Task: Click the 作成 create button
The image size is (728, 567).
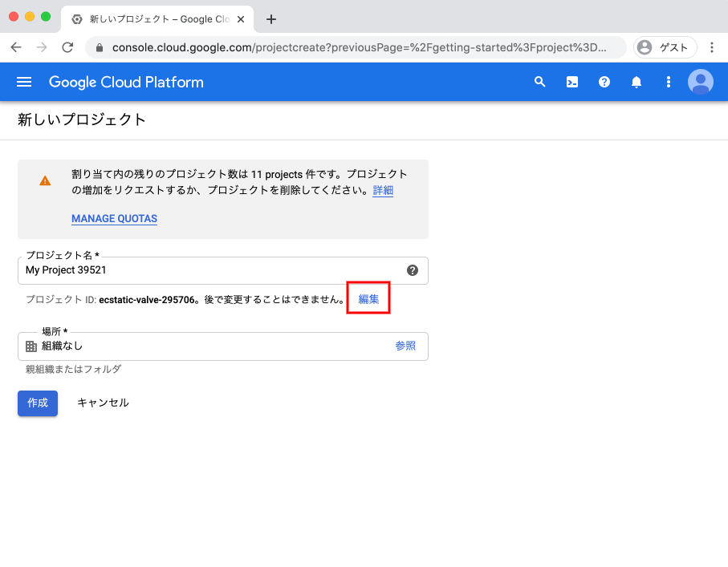Action: pos(38,403)
